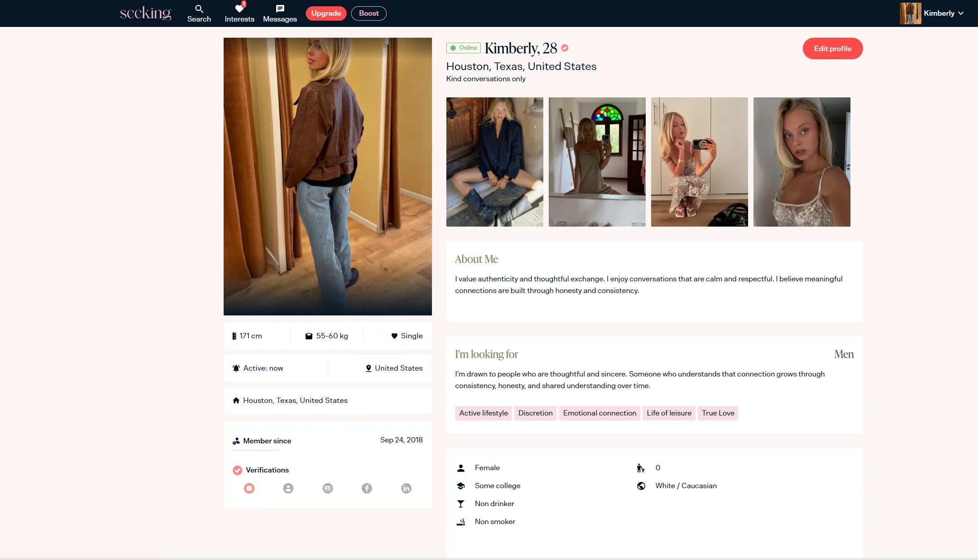
Task: Select the Emotional connection tag
Action: [x=599, y=413]
